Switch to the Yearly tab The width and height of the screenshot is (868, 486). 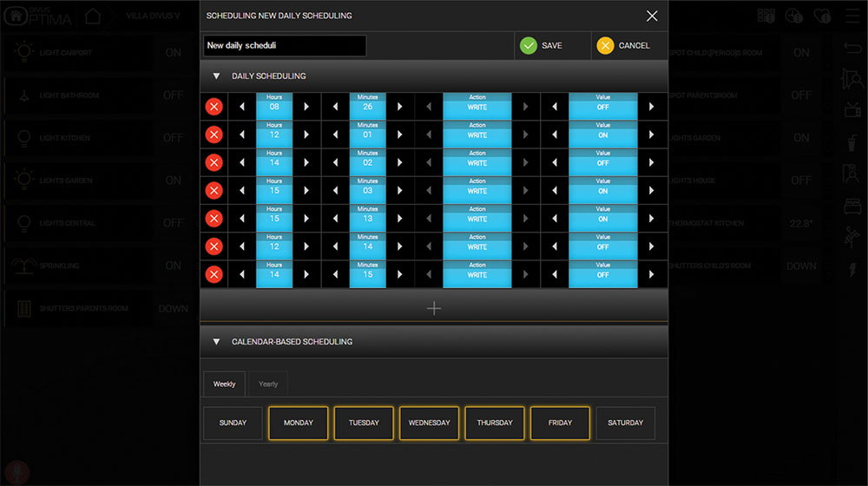tap(268, 384)
